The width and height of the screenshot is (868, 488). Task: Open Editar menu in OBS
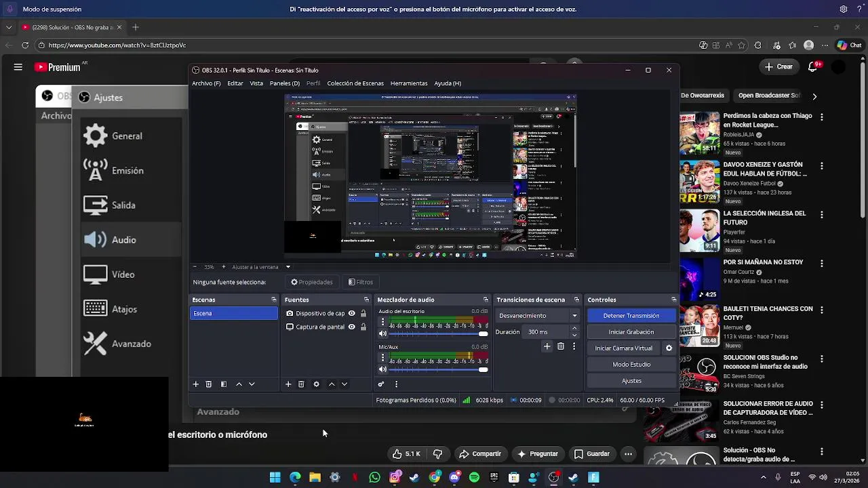pos(235,83)
